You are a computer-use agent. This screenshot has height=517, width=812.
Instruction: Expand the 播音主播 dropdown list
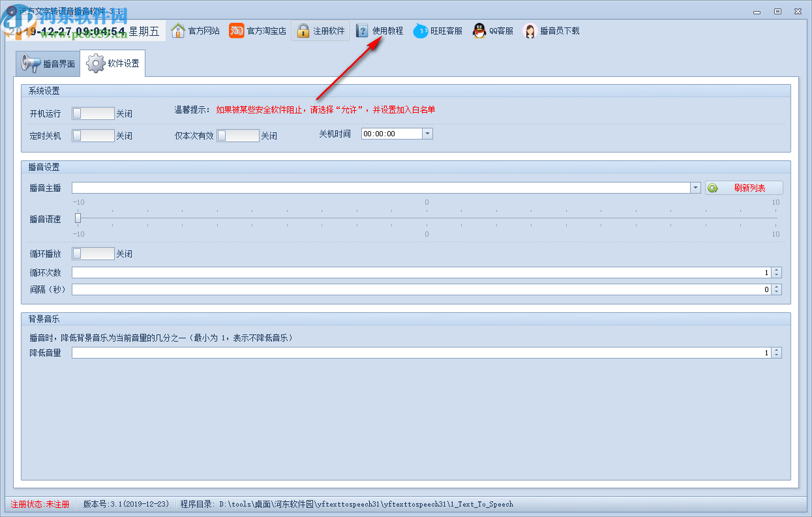pos(696,188)
